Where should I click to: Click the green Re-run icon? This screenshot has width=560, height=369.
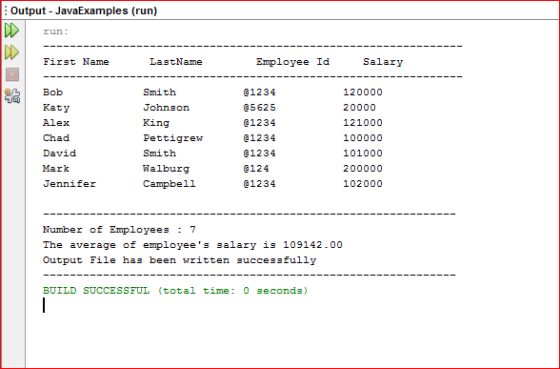pyautogui.click(x=12, y=30)
